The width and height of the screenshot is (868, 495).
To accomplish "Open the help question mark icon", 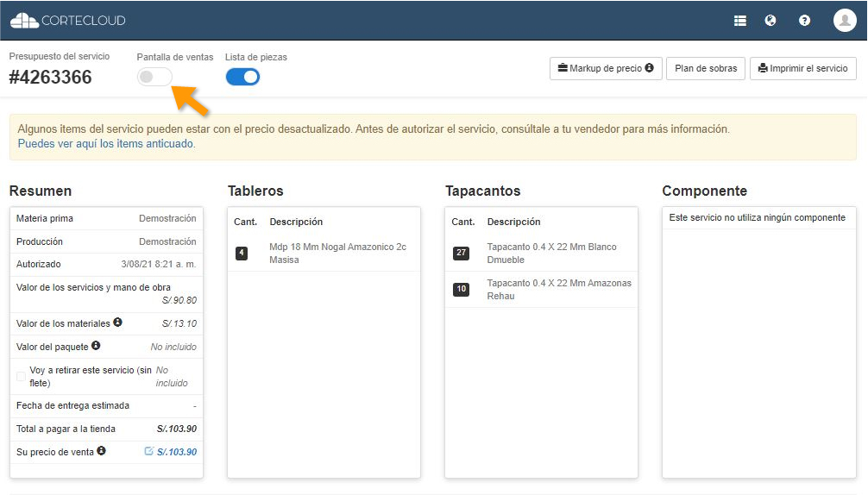I will 804,21.
